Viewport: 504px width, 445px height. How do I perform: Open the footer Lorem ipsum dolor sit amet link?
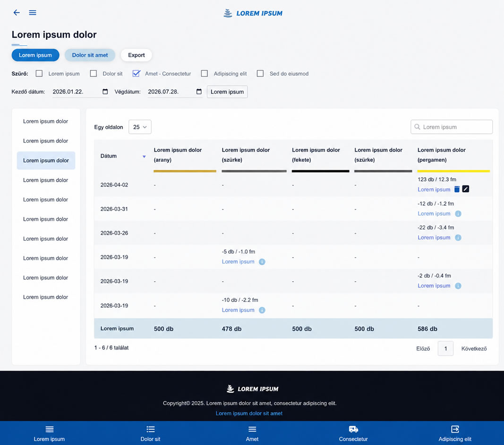tap(249, 413)
